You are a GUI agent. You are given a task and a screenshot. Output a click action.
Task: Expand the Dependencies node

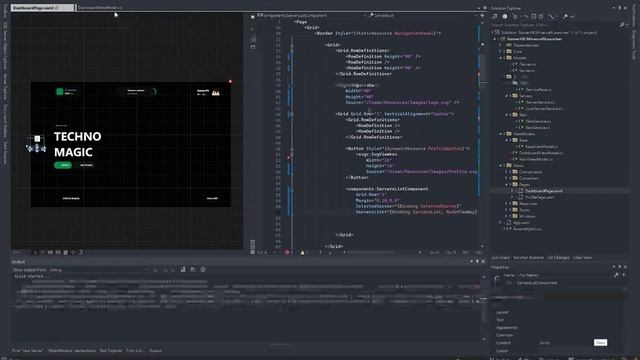coord(500,45)
